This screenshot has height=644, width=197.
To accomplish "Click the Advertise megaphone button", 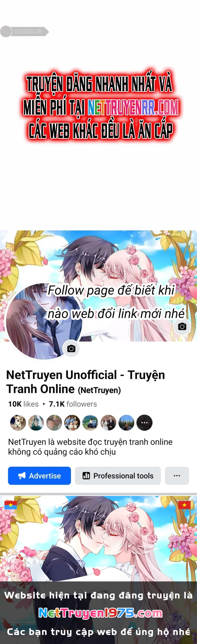I will pyautogui.click(x=39, y=476).
